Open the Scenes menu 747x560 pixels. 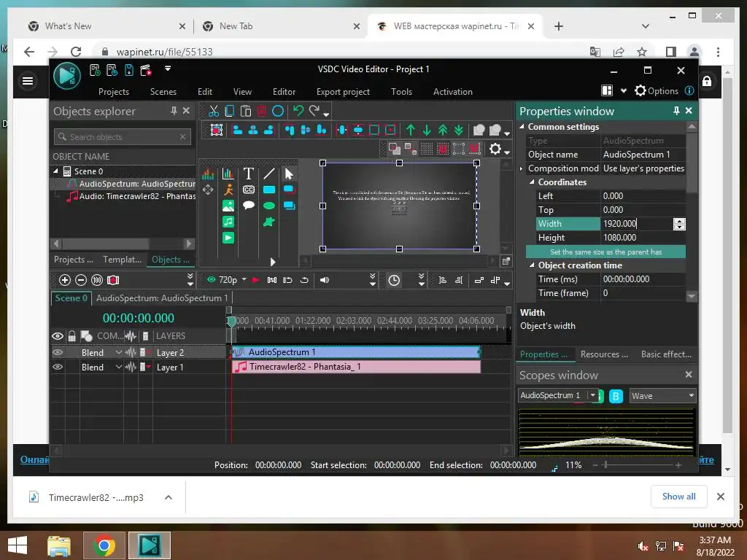[x=163, y=92]
